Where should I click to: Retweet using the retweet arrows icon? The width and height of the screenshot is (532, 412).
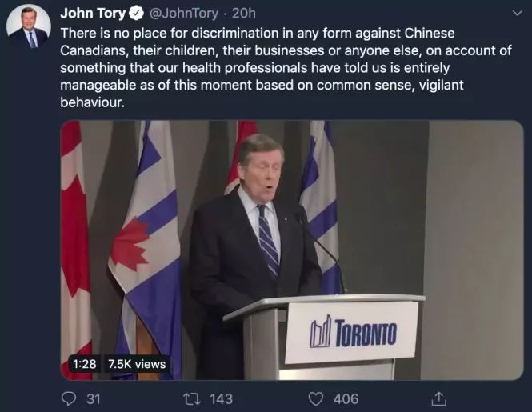(x=192, y=398)
